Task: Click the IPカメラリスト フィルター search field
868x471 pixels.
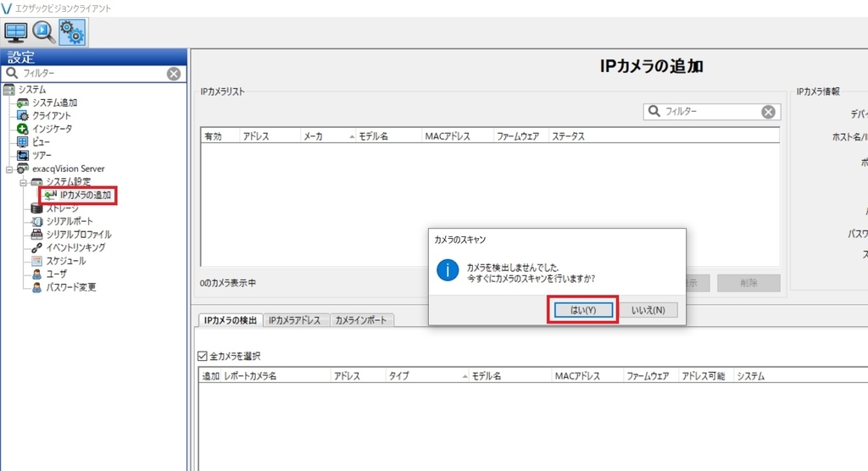Action: (711, 111)
